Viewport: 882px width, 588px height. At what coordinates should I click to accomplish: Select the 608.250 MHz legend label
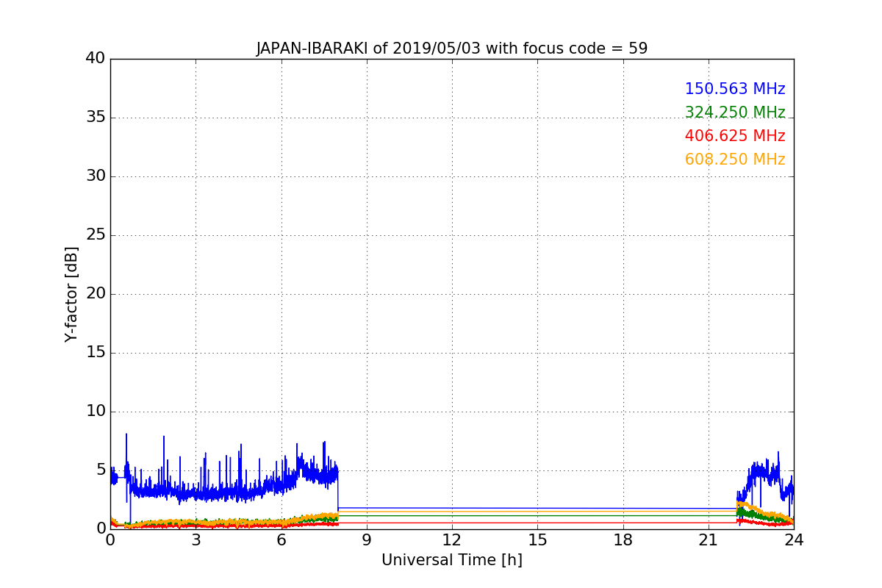click(735, 159)
